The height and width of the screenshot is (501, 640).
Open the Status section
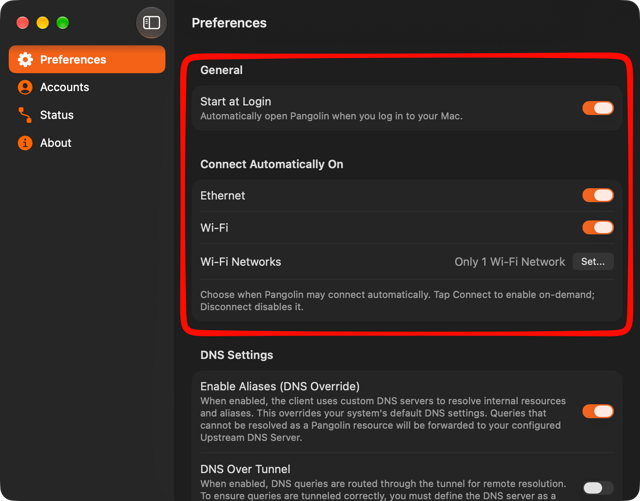tap(87, 115)
